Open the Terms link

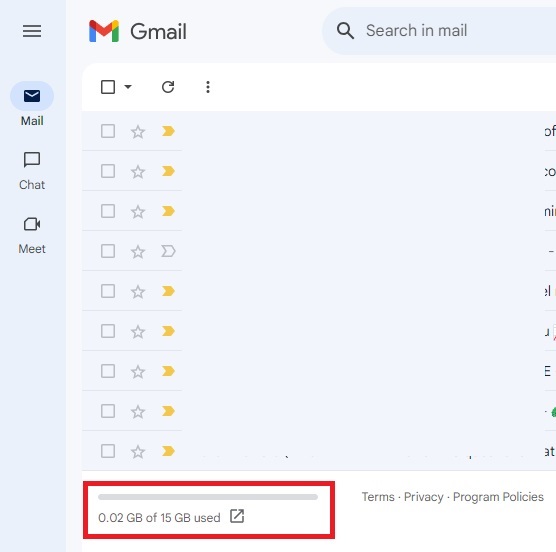pyautogui.click(x=378, y=497)
